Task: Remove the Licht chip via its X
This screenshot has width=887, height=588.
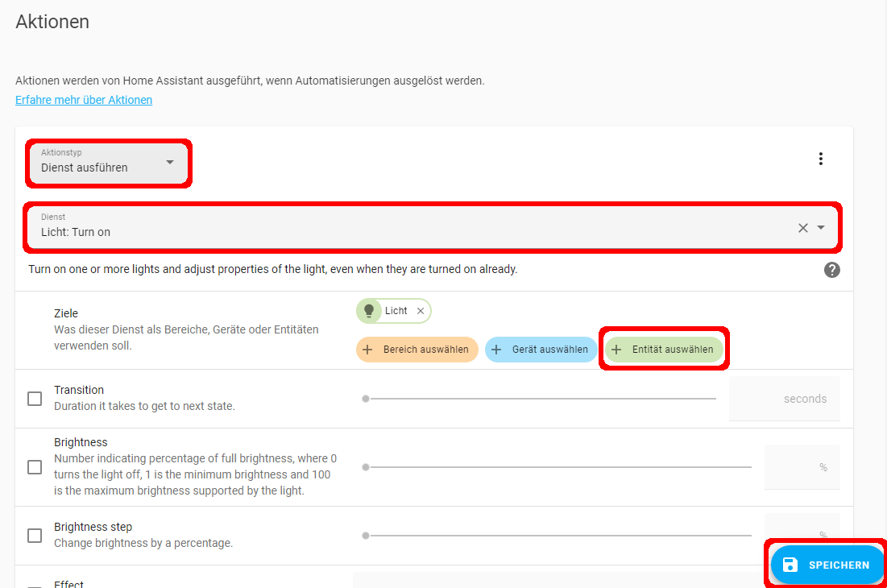Action: [421, 311]
